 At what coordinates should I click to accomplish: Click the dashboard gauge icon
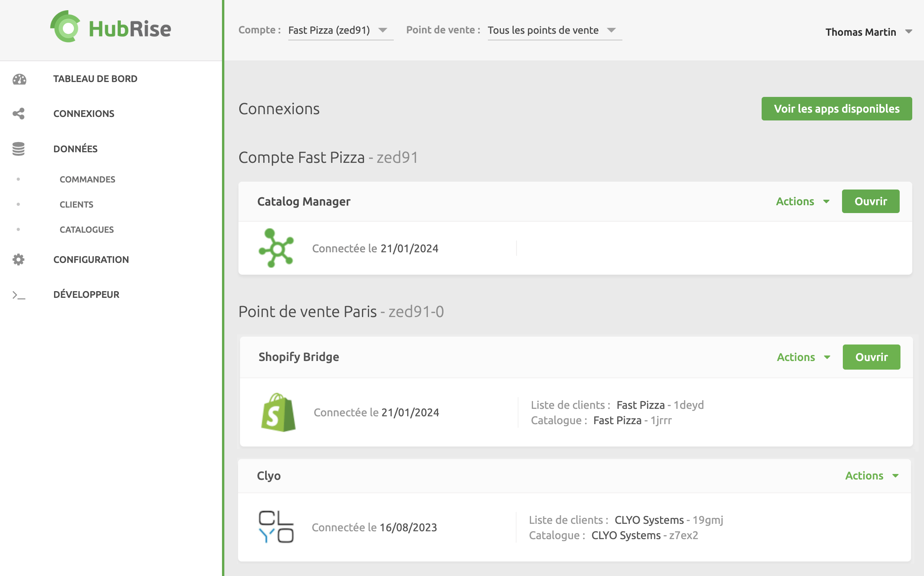coord(19,79)
